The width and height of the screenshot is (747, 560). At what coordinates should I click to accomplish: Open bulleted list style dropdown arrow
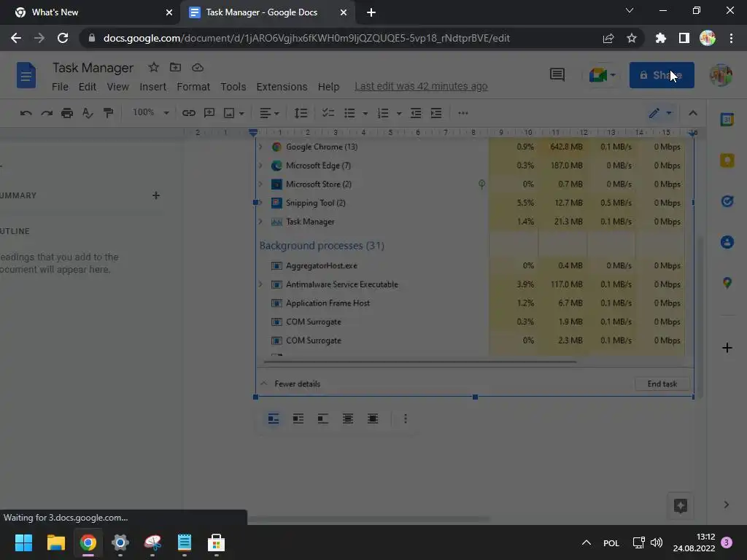[365, 113]
